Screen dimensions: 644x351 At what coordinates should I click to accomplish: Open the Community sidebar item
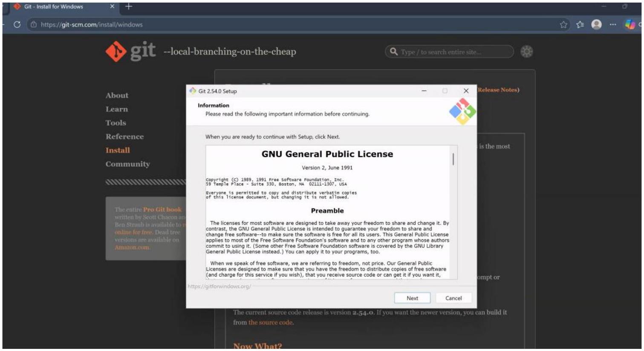pos(128,164)
